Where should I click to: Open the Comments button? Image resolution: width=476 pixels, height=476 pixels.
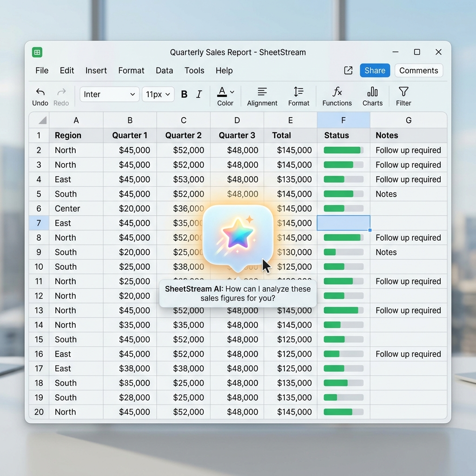tap(419, 71)
